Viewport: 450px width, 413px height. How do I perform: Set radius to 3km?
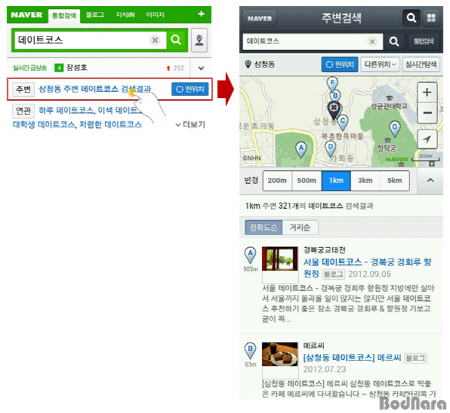[365, 181]
